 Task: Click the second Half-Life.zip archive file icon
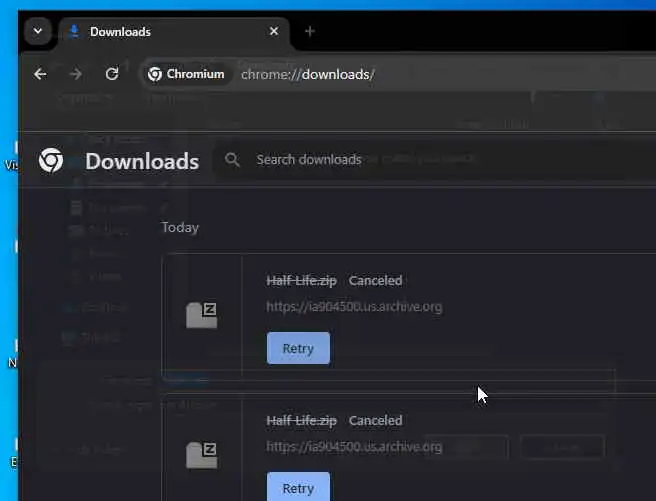[201, 455]
